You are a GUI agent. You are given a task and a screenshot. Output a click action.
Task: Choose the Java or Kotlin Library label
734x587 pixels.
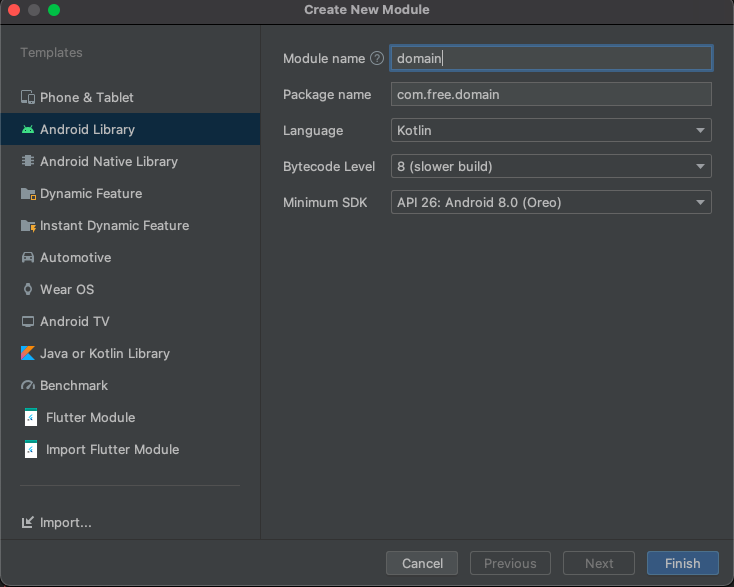pos(105,353)
